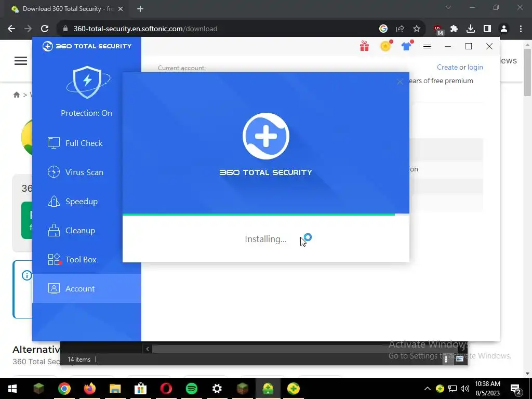
Task: Open Chrome extensions puzzle icon
Action: tap(454, 29)
